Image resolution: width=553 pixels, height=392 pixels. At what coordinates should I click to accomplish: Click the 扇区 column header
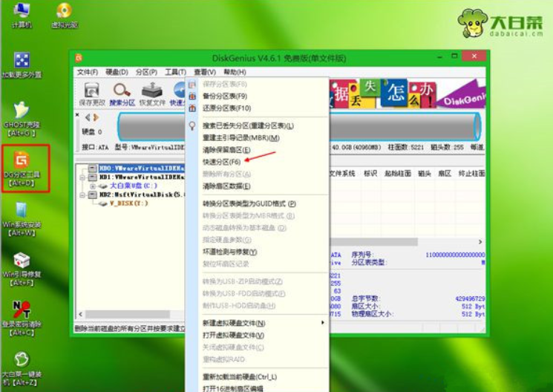(x=445, y=173)
